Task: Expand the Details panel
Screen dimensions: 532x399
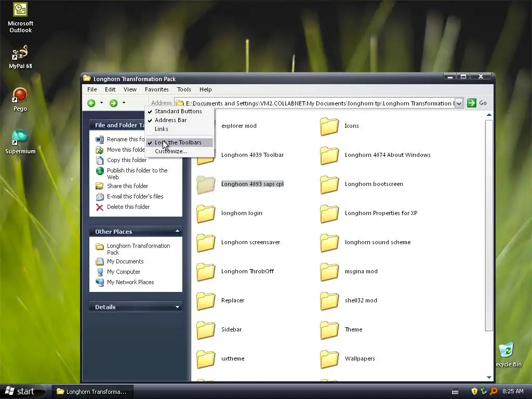Action: click(x=177, y=307)
